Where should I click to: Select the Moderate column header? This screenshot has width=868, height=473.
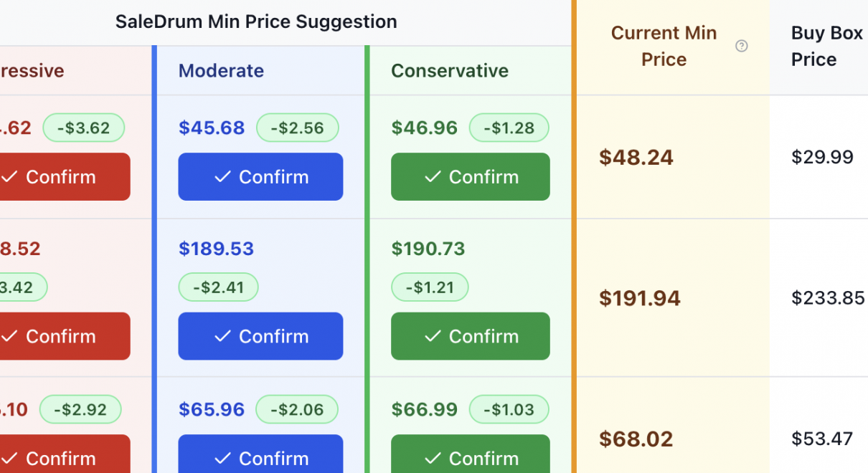pos(221,71)
